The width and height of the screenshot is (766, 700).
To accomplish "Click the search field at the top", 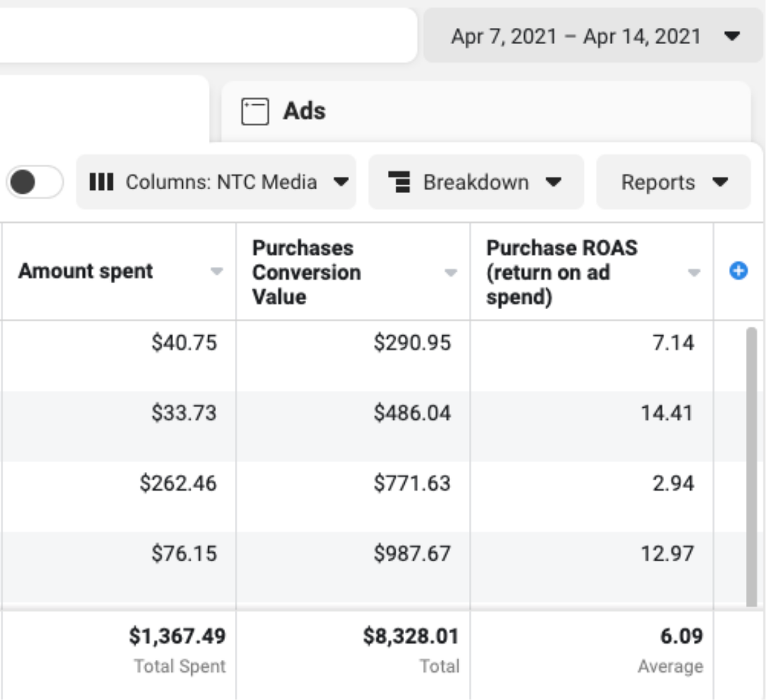I will click(x=208, y=36).
